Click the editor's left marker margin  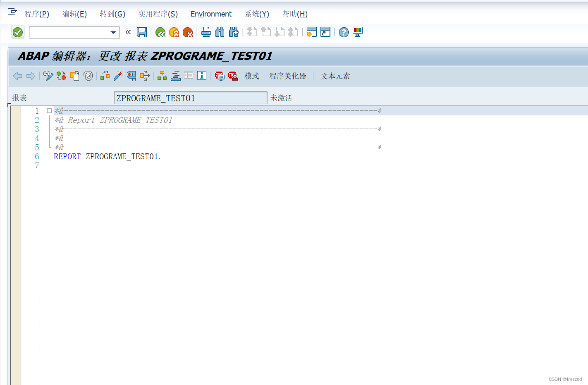tap(16, 245)
